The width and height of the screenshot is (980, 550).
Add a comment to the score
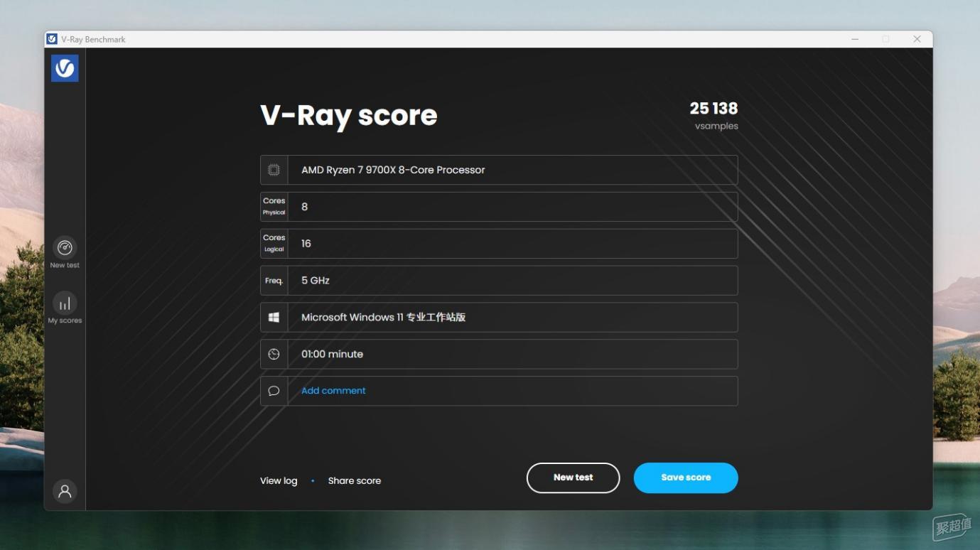click(x=333, y=391)
